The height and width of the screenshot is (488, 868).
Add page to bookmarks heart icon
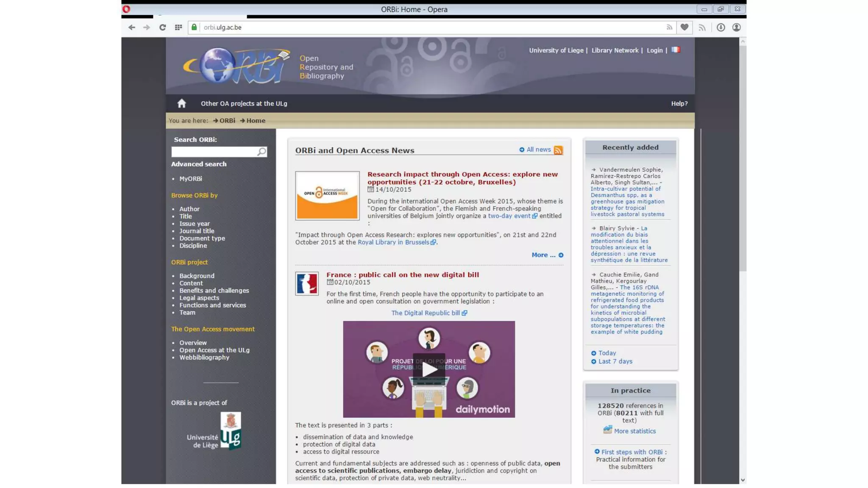pos(684,27)
